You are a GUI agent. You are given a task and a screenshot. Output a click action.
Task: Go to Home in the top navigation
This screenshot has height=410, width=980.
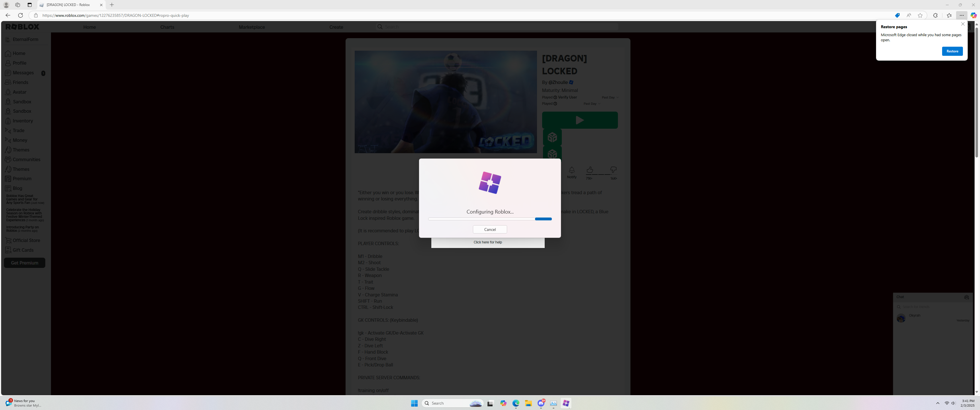pyautogui.click(x=89, y=27)
